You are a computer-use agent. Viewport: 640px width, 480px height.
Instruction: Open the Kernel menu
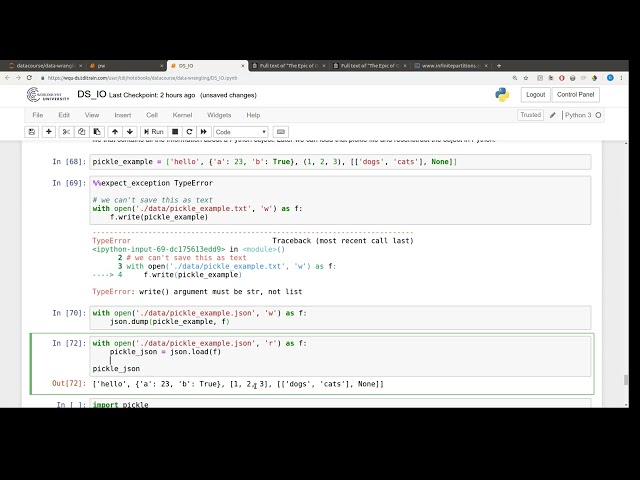(182, 115)
